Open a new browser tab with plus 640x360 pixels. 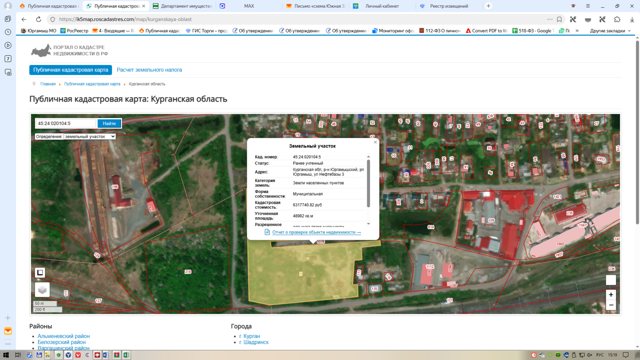[488, 6]
